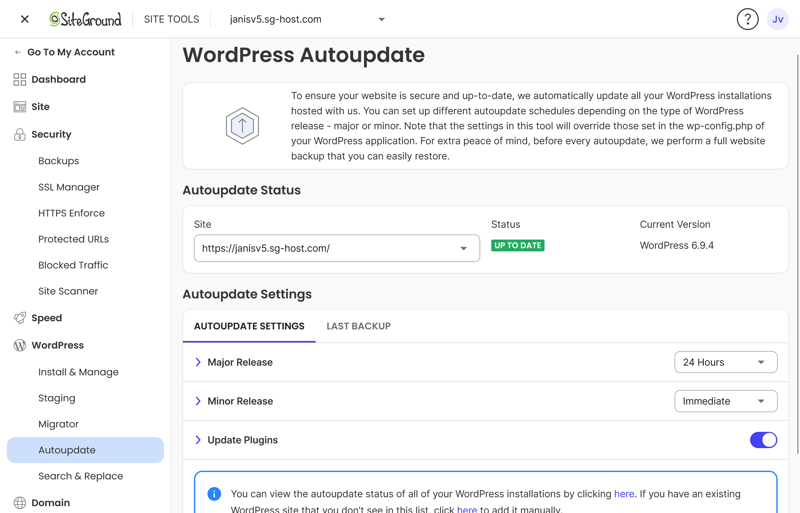Open Search & Replace
800x513 pixels.
[x=81, y=476]
